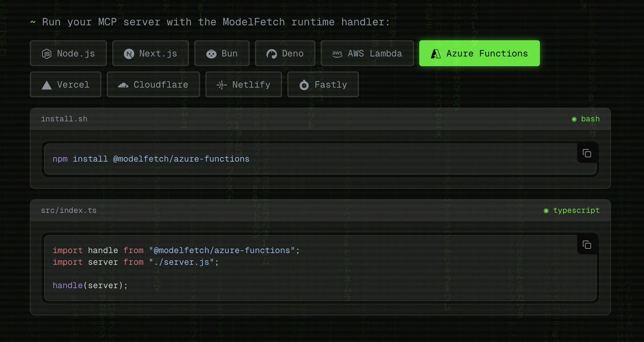Click the src/index.ts file name
The height and width of the screenshot is (342, 644).
tap(69, 210)
